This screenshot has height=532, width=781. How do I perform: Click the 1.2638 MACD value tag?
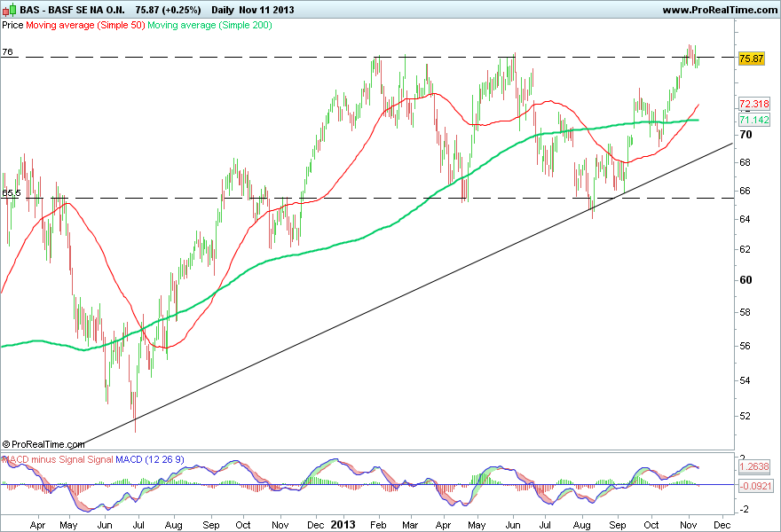[754, 466]
